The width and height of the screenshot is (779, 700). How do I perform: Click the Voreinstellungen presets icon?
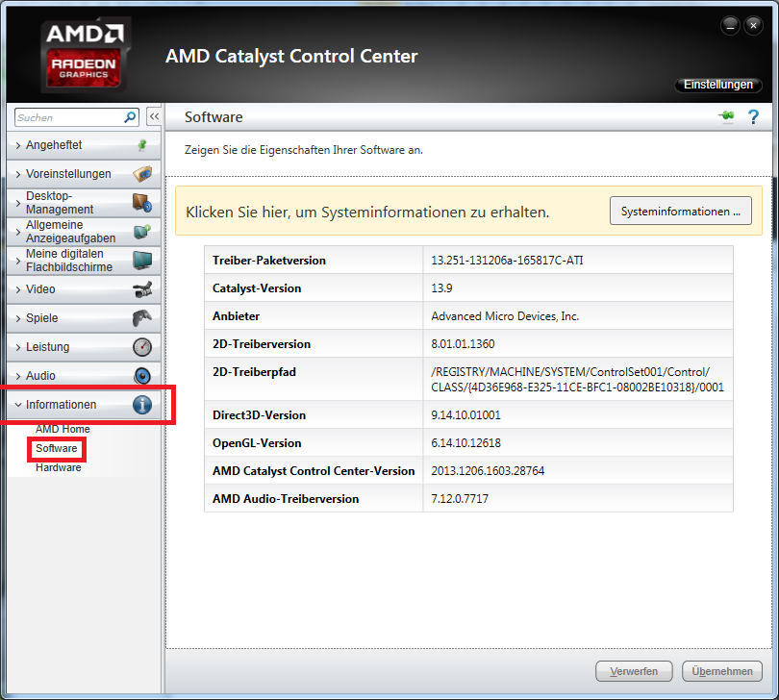coord(142,174)
